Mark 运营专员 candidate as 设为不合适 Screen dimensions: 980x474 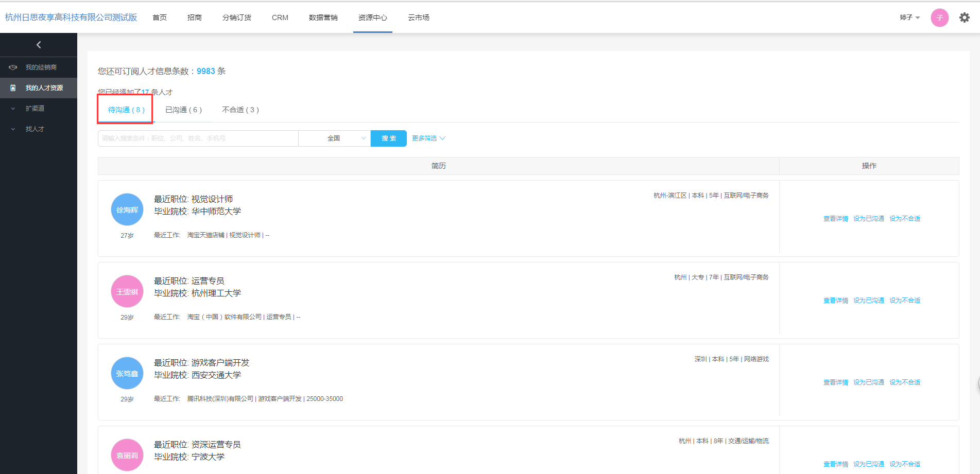904,301
